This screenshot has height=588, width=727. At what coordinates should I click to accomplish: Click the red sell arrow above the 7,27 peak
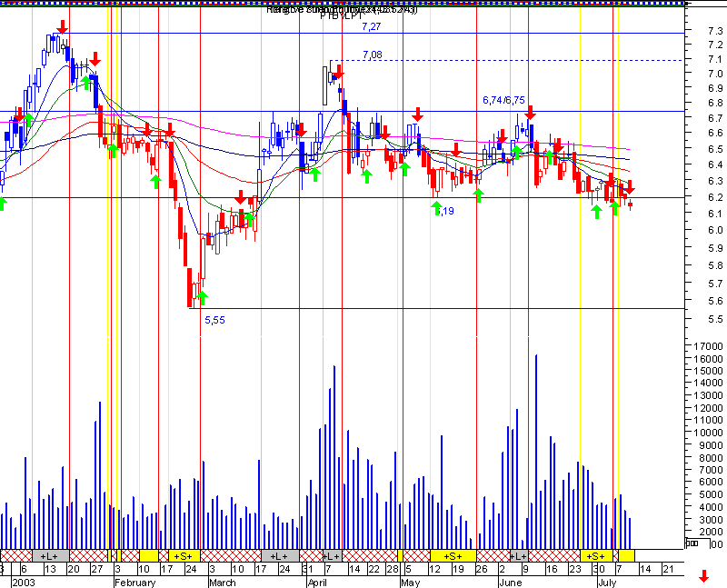(62, 27)
